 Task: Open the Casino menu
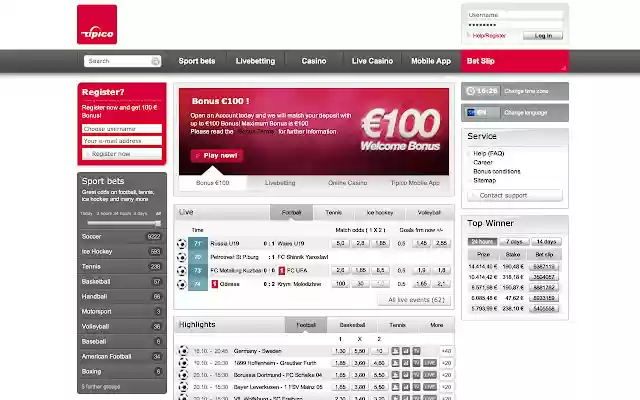[314, 61]
